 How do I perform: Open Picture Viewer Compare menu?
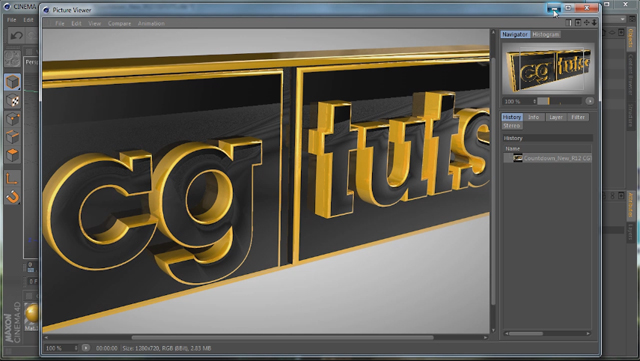tap(120, 23)
